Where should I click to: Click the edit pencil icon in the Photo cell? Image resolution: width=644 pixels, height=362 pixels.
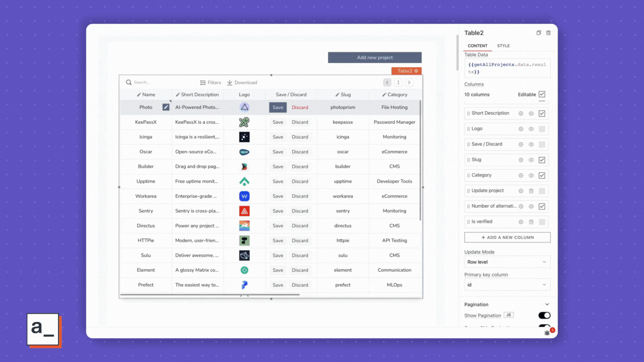coord(166,107)
